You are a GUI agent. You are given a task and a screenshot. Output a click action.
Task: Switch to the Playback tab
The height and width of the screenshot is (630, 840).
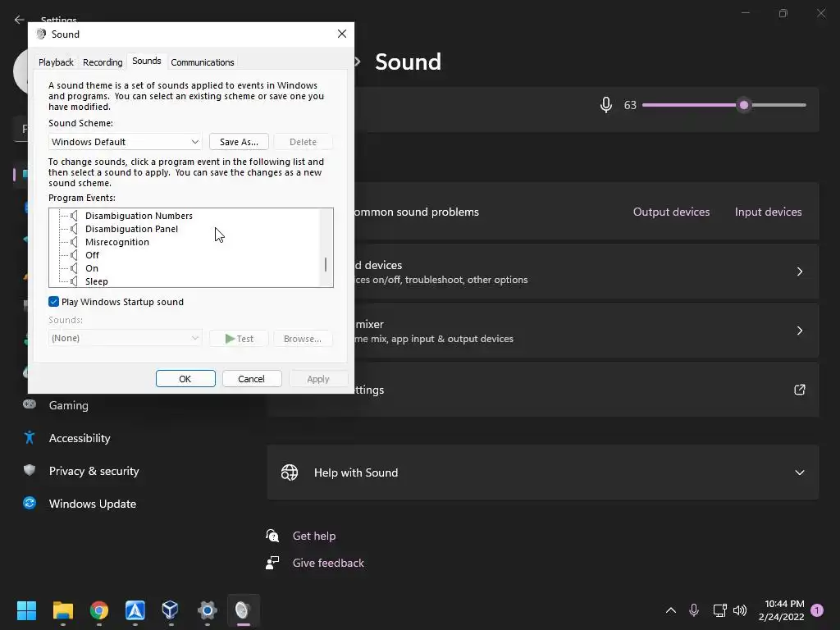(56, 62)
